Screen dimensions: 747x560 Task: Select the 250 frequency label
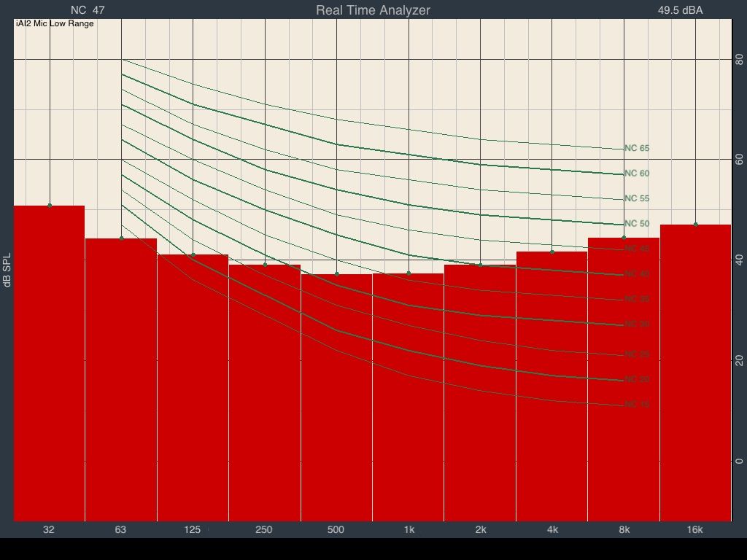coord(264,529)
